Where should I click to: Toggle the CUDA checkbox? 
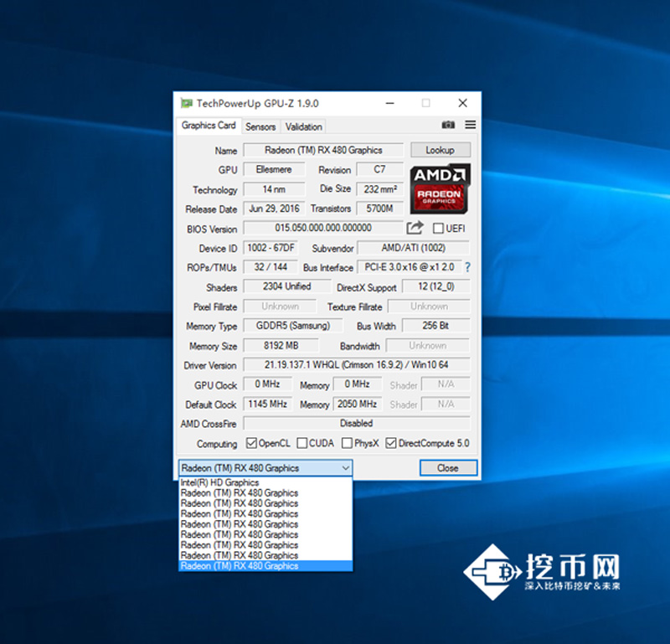302,443
